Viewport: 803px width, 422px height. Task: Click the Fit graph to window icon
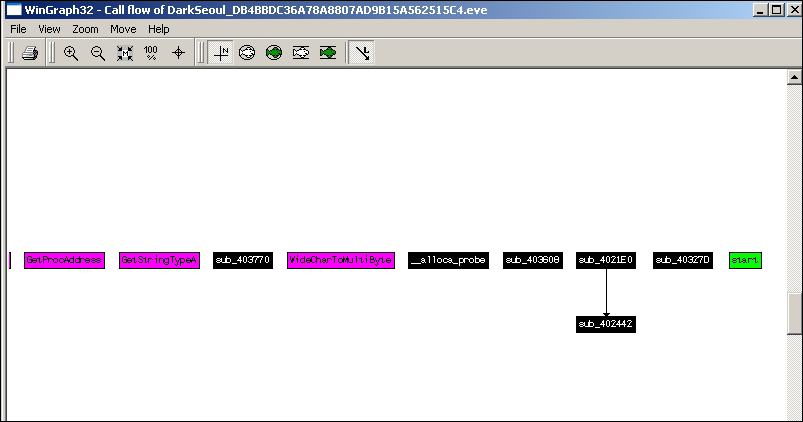125,53
